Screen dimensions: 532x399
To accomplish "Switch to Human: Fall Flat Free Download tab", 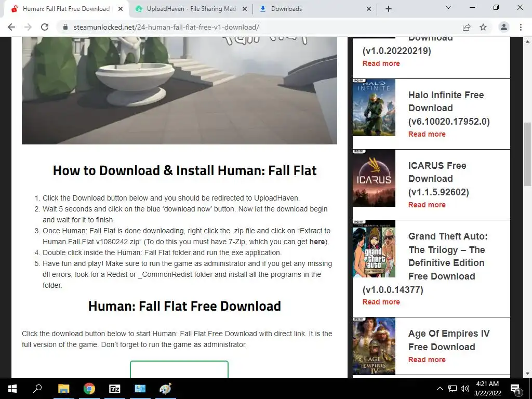I will [66, 9].
